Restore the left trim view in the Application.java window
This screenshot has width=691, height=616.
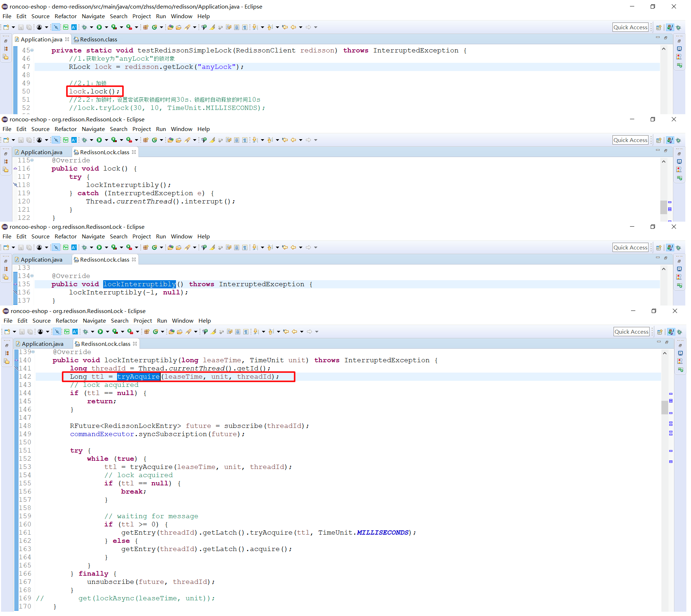coord(6,41)
